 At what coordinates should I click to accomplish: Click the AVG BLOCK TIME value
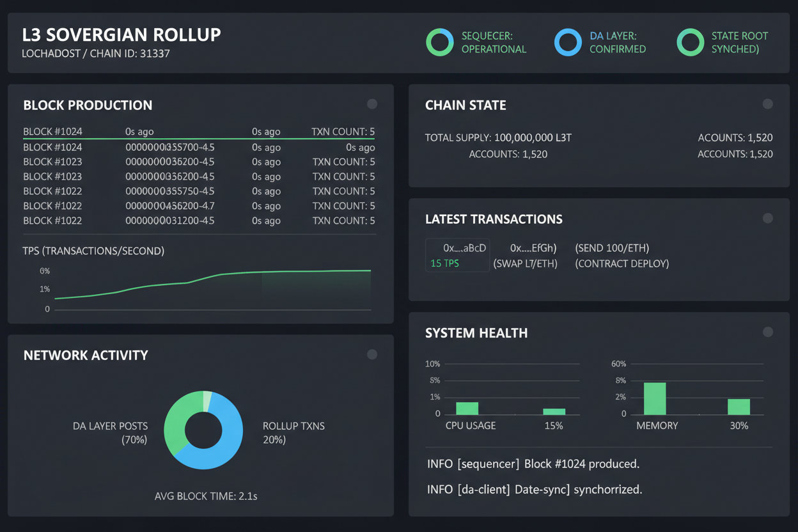pos(205,496)
